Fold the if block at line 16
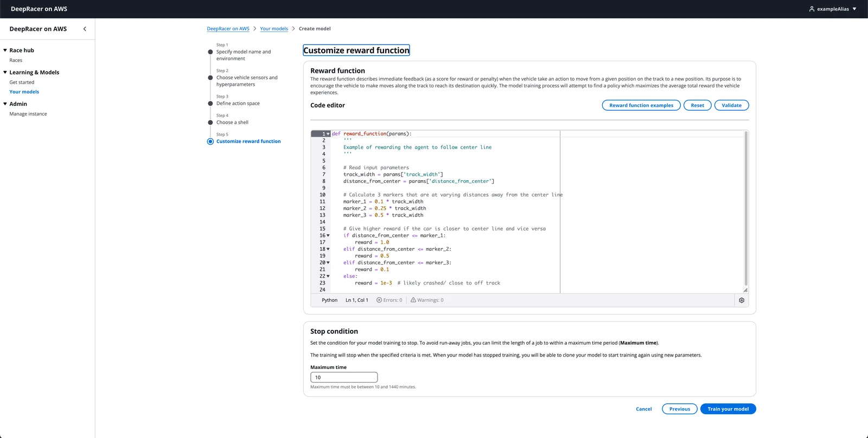Screen dimensions: 868x438 (328, 236)
